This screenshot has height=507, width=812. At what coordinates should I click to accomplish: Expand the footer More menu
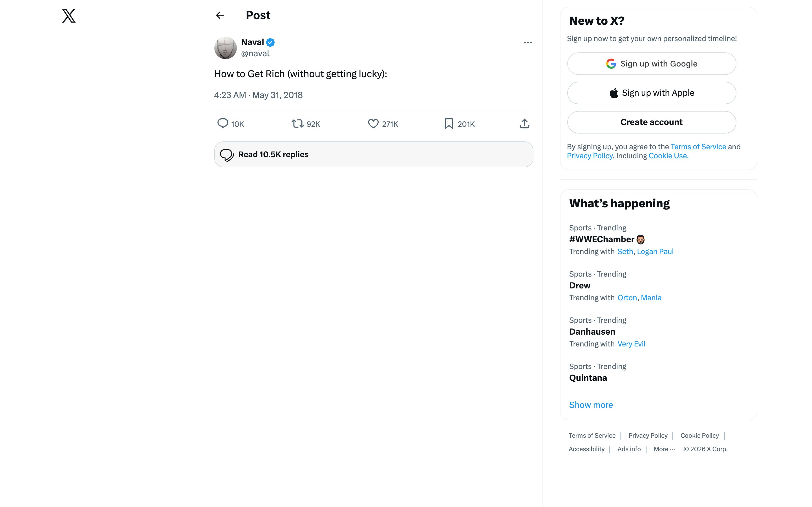coord(664,449)
